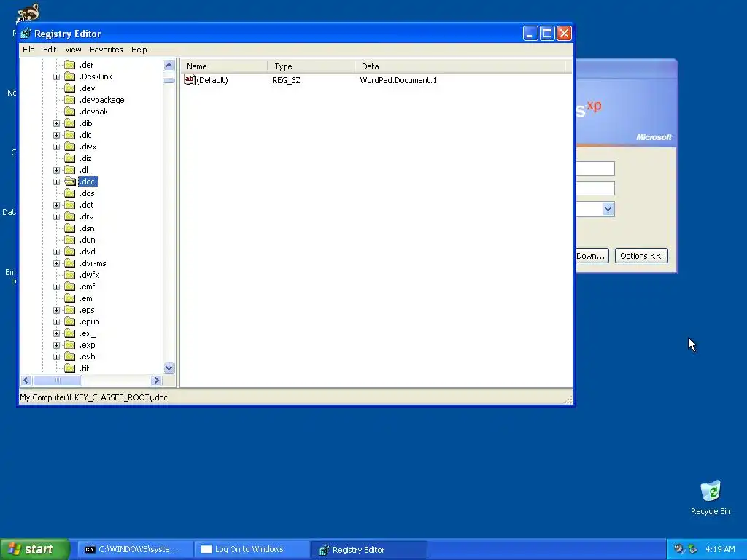Image resolution: width=747 pixels, height=560 pixels.
Task: Click tree scroll up arrow
Action: click(x=169, y=65)
